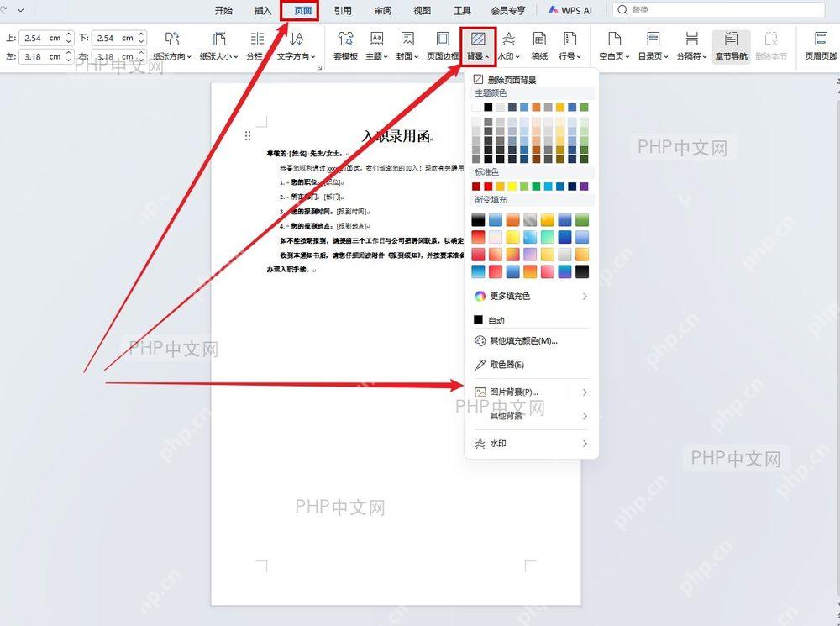Choose the black gradient fill swatch in first row
The image size is (840, 626).
click(479, 220)
